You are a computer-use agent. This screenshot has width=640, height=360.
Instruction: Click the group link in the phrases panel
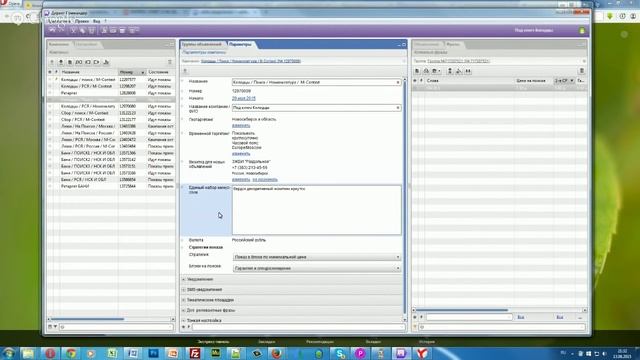(458, 61)
